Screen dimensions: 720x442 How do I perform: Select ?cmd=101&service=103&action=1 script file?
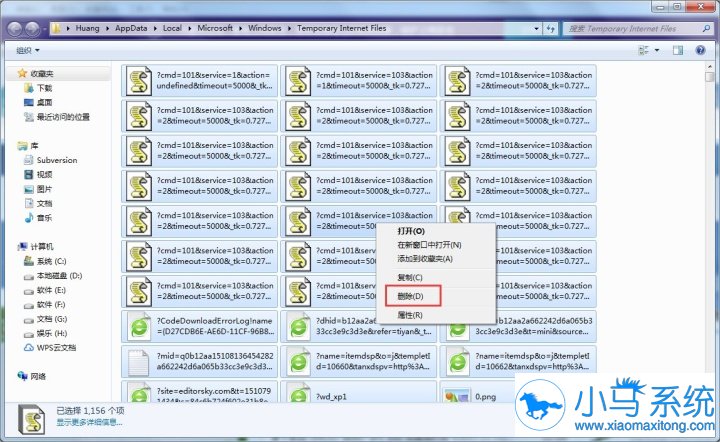tap(359, 80)
